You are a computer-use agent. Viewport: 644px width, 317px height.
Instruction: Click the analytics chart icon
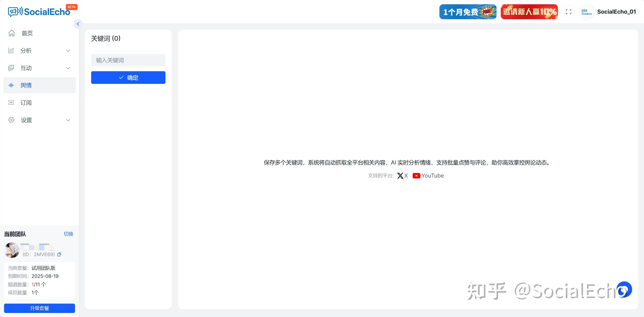[11, 51]
